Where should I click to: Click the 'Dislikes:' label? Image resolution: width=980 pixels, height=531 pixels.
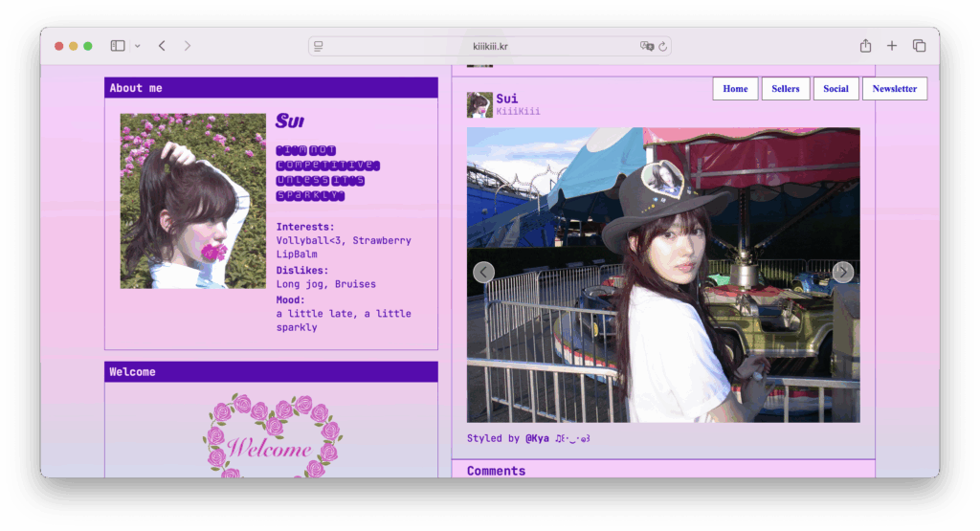[302, 271]
